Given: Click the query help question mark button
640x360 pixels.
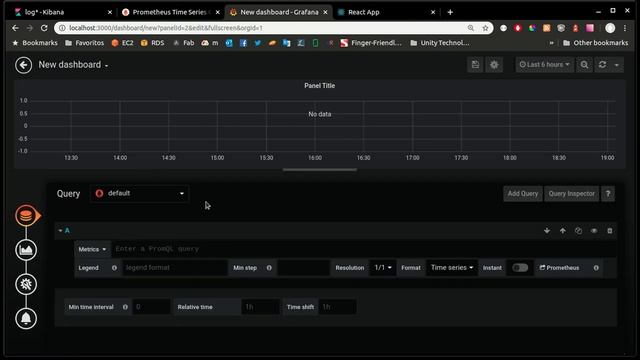Looking at the screenshot, I should click(608, 193).
